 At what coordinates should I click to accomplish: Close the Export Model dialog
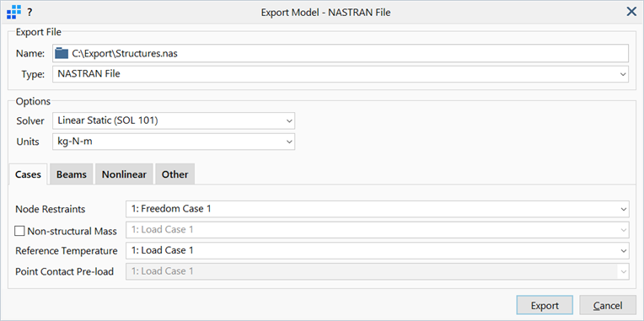pos(631,12)
